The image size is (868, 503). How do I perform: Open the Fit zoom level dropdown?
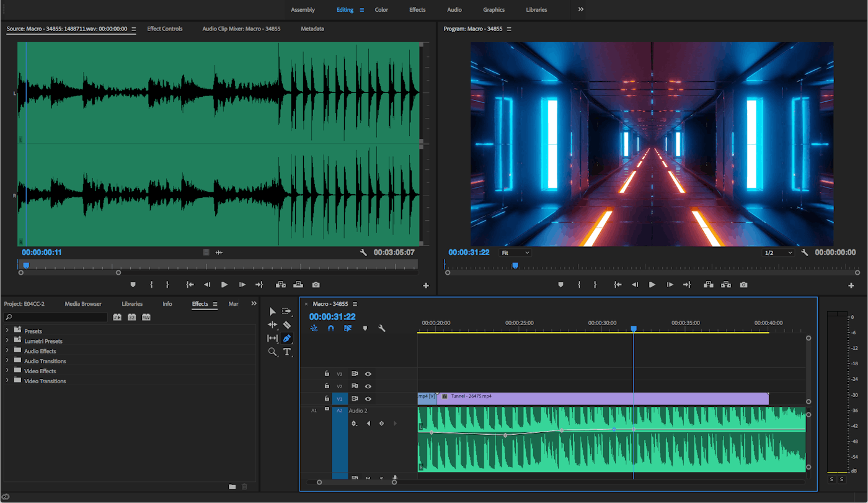(x=515, y=253)
